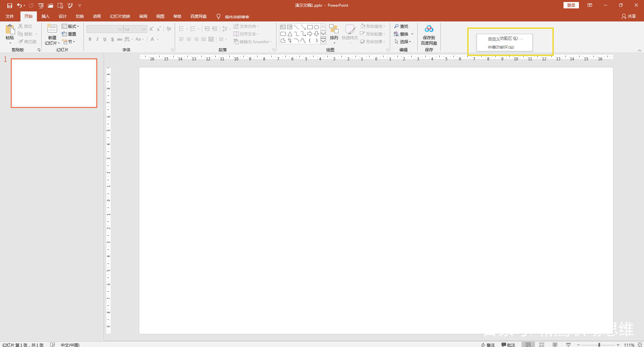Click the 查找 (Find) button

click(x=401, y=26)
